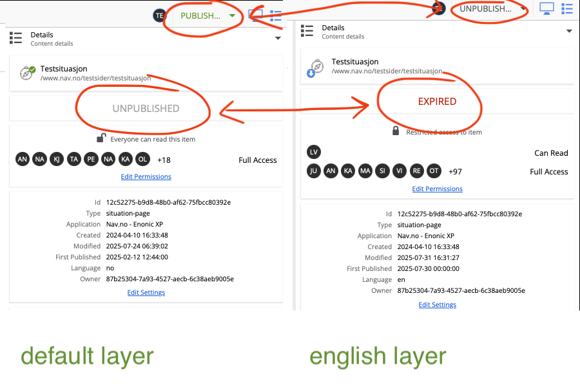Image resolution: width=580 pixels, height=392 pixels.
Task: Click the Language value no
Action: point(110,268)
